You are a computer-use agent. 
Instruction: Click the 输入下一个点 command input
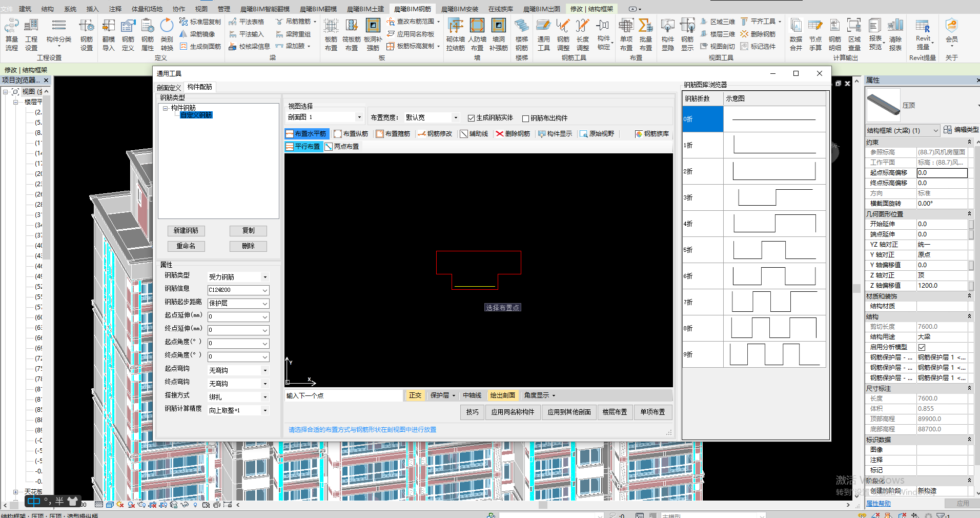344,395
